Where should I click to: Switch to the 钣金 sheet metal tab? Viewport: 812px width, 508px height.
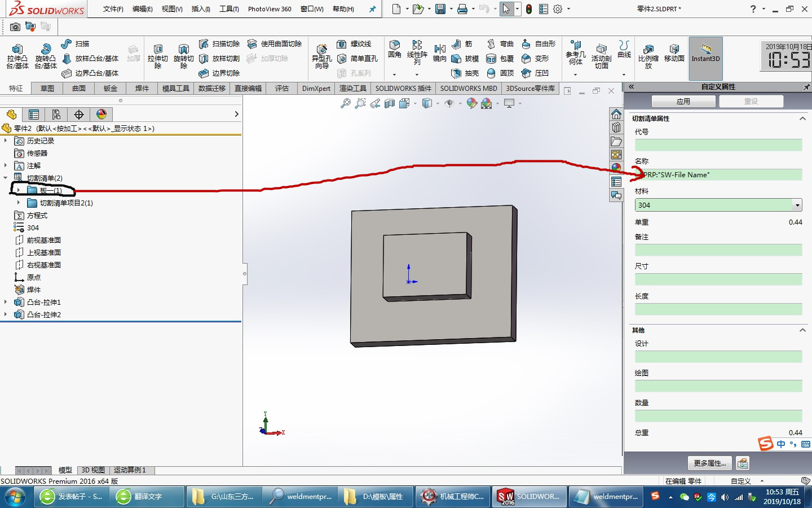point(111,88)
